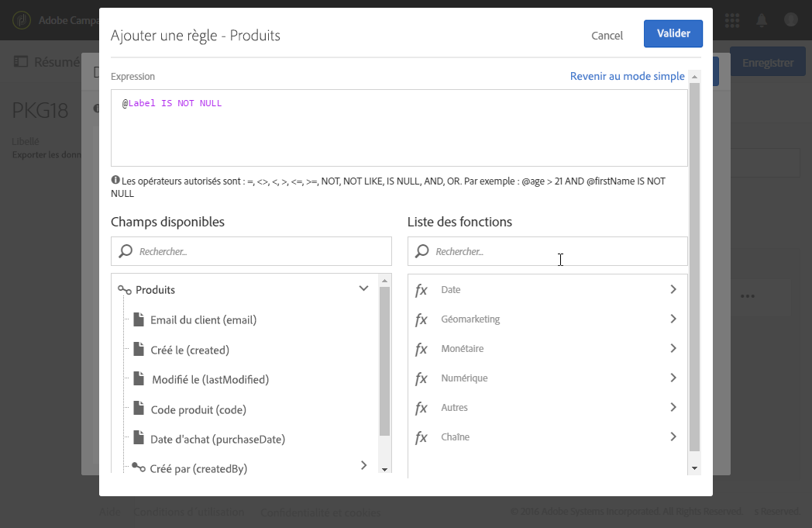Click the Cancel button
This screenshot has height=528, width=812.
click(x=607, y=35)
